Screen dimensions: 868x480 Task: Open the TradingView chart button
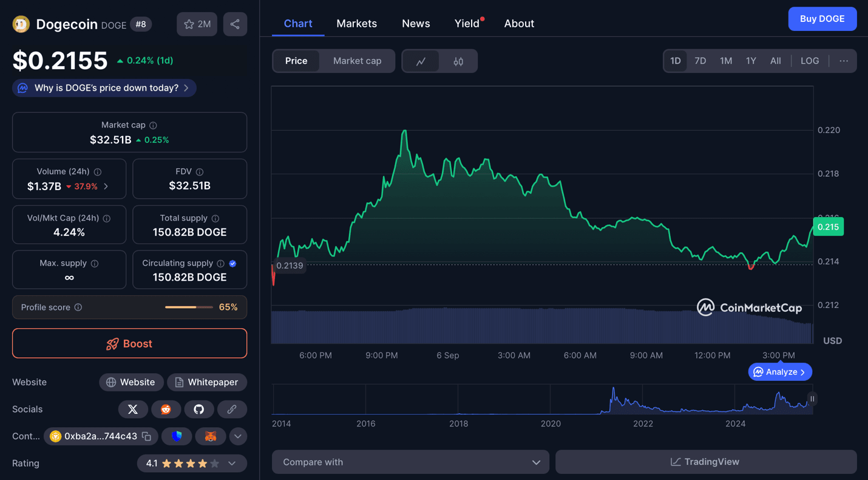(706, 462)
